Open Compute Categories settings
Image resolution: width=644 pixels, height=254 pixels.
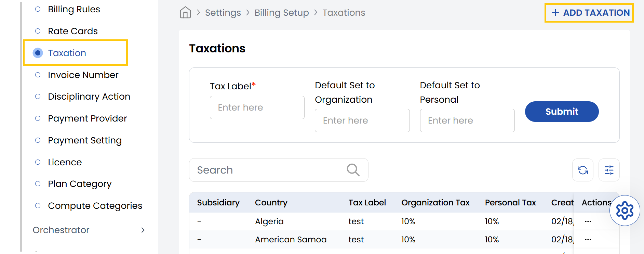(x=95, y=206)
